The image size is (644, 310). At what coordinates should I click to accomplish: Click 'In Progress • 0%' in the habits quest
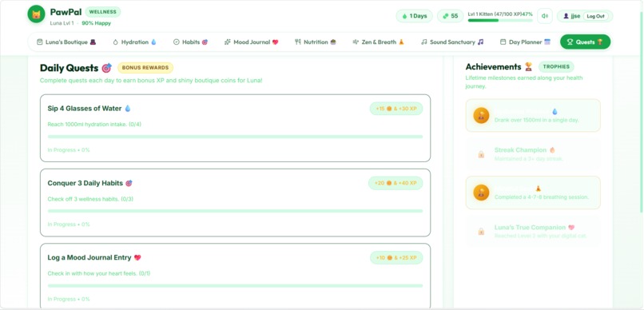(x=69, y=225)
